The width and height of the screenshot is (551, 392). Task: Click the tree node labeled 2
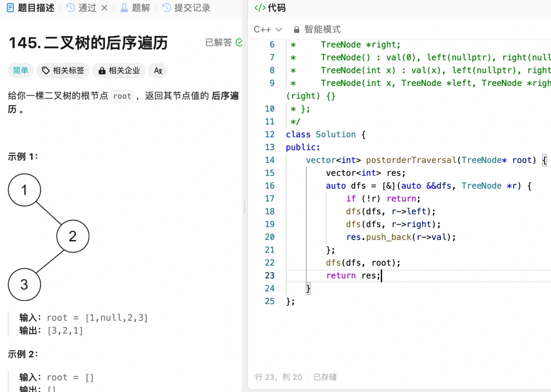coord(73,236)
